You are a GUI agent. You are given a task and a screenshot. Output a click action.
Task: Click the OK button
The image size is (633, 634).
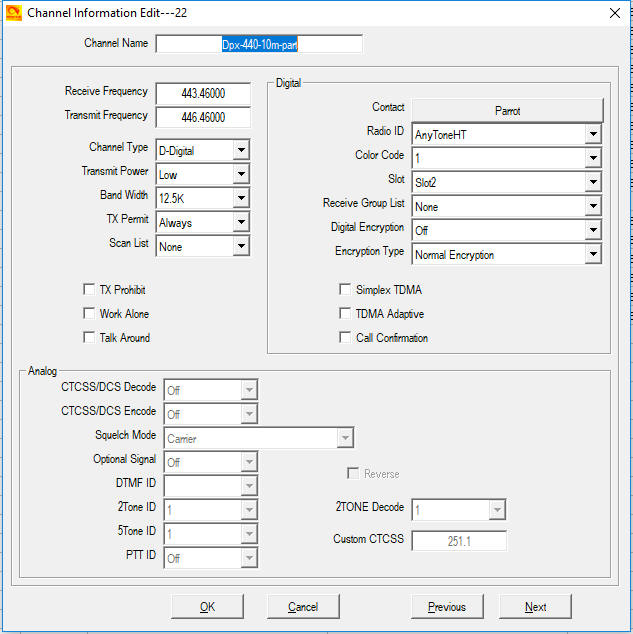point(207,606)
